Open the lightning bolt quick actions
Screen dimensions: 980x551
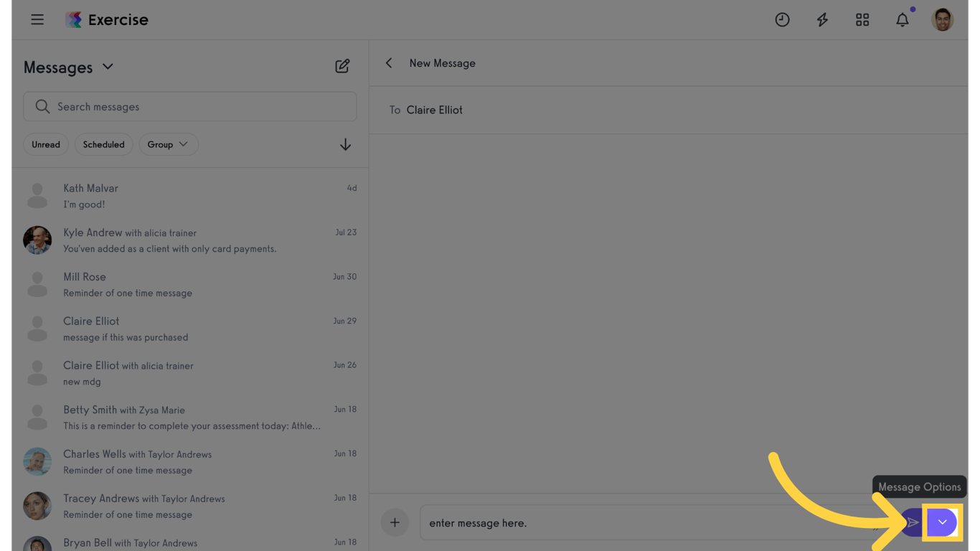tap(822, 20)
